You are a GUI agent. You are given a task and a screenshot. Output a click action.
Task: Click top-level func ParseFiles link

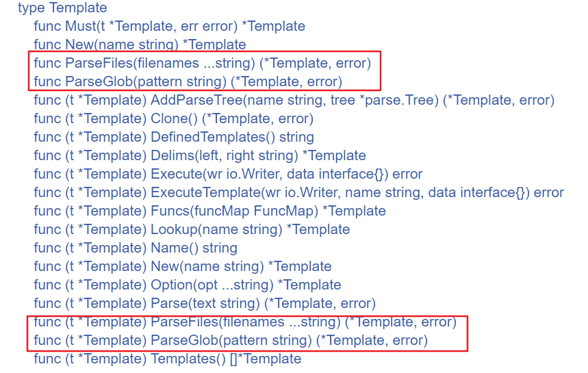click(x=202, y=64)
